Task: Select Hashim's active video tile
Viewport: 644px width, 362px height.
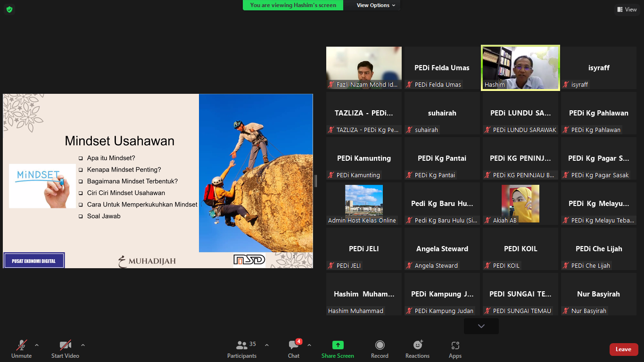Action: (520, 67)
